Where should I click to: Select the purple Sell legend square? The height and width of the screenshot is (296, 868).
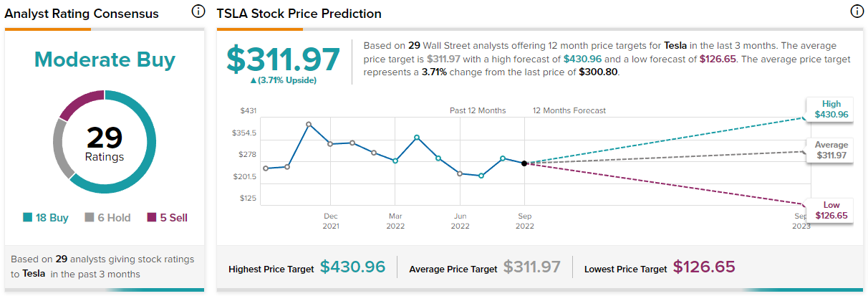(151, 218)
